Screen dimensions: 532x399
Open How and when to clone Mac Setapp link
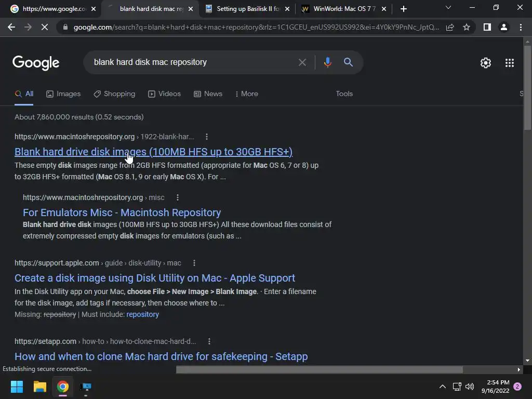(x=161, y=356)
